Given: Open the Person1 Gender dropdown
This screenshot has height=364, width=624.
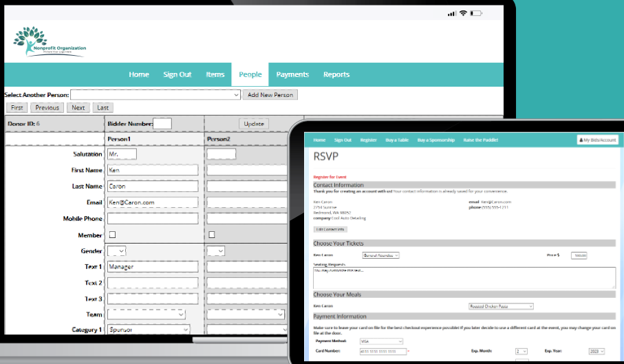Looking at the screenshot, I should coord(116,251).
